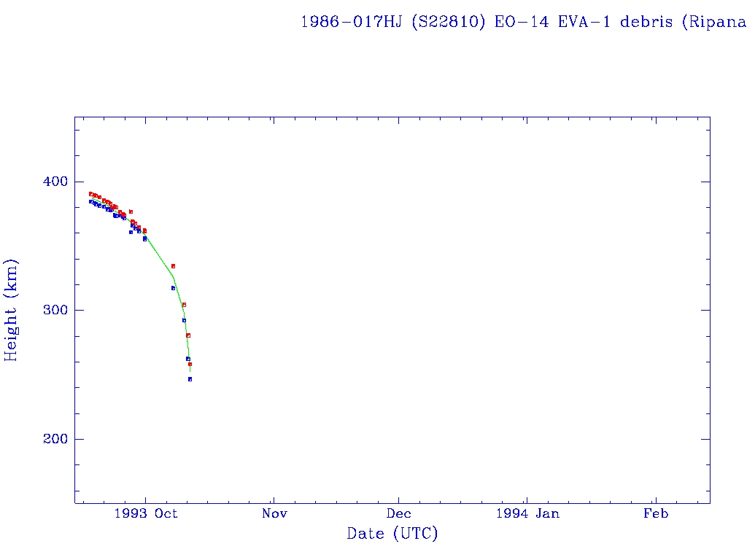Click the red data point near 280 km

(188, 335)
